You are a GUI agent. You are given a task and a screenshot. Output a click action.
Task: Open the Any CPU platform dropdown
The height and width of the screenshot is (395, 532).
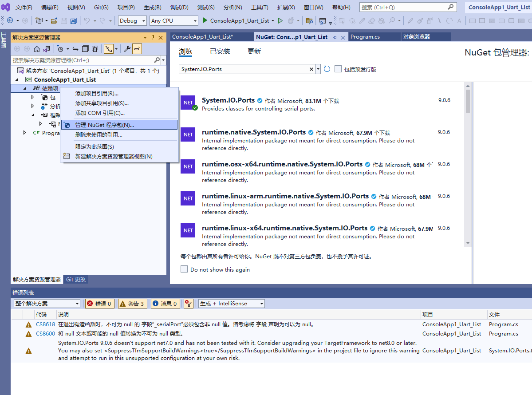(174, 21)
